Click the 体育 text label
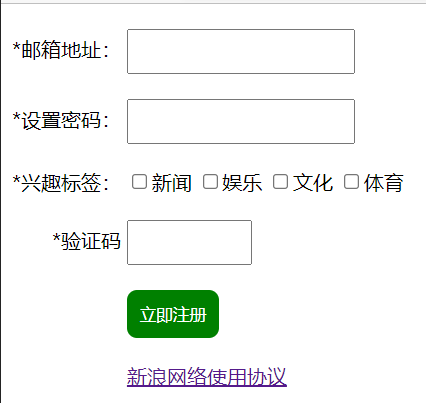 pos(384,183)
